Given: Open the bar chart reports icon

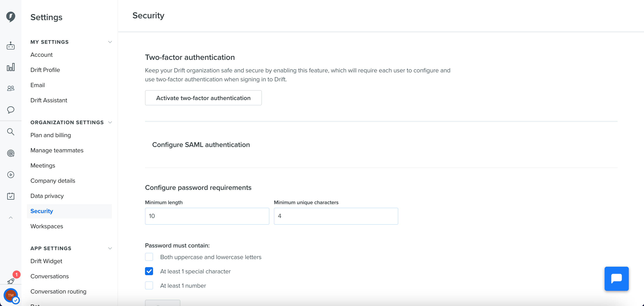Looking at the screenshot, I should (11, 67).
